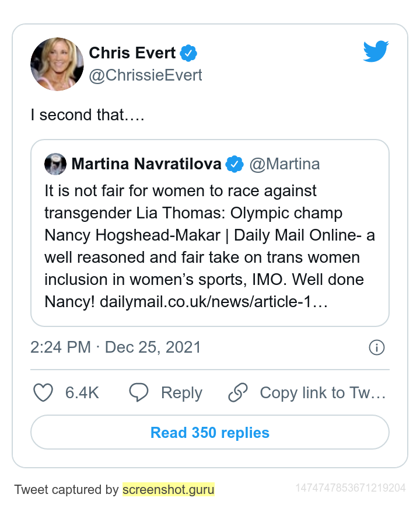Click the 2:24 PM Dec 25, 2021 timestamp
This screenshot has height=522, width=420.
[x=116, y=347]
